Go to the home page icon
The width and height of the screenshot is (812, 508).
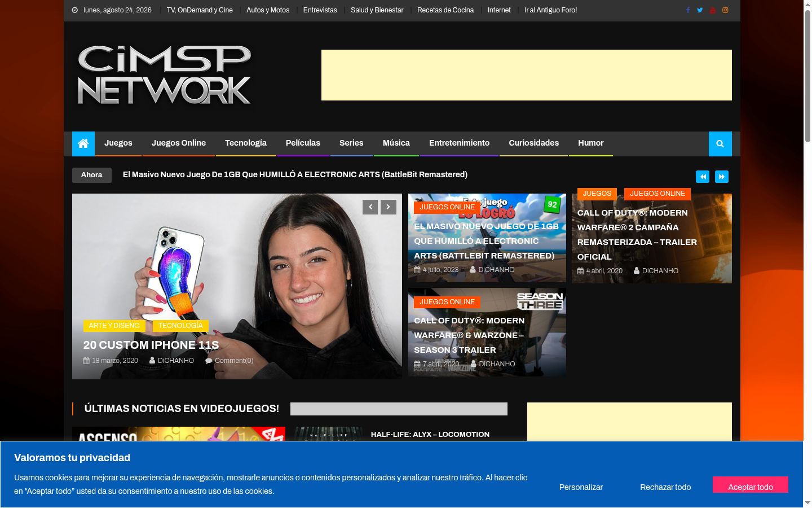(83, 143)
